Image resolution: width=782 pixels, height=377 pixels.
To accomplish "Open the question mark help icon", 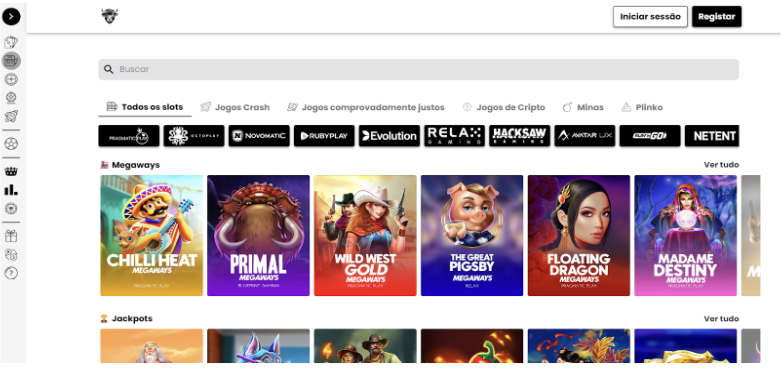I will [x=11, y=273].
